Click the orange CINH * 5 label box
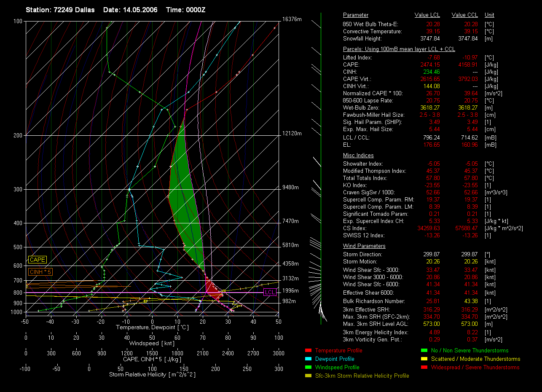542x392 pixels. [x=40, y=272]
